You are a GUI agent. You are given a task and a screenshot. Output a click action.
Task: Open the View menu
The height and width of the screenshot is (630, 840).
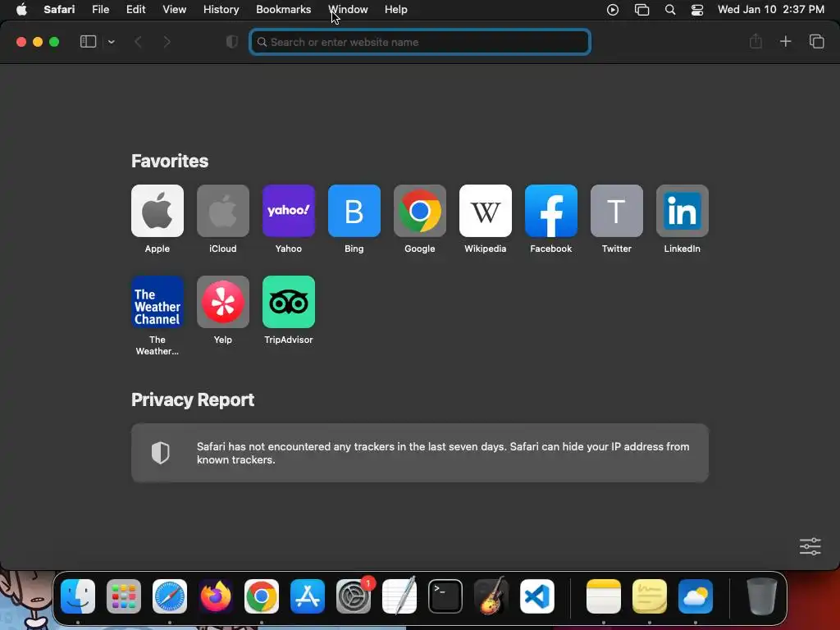(x=174, y=10)
